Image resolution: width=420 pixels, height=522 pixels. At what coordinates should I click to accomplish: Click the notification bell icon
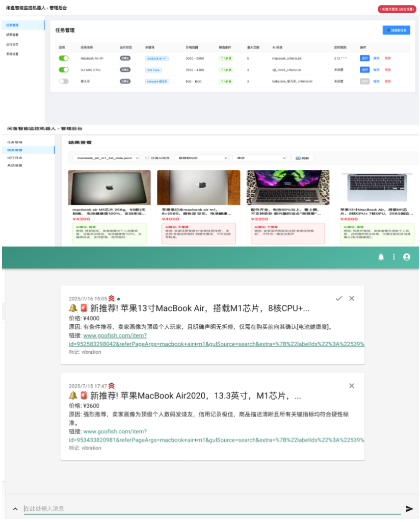381,257
